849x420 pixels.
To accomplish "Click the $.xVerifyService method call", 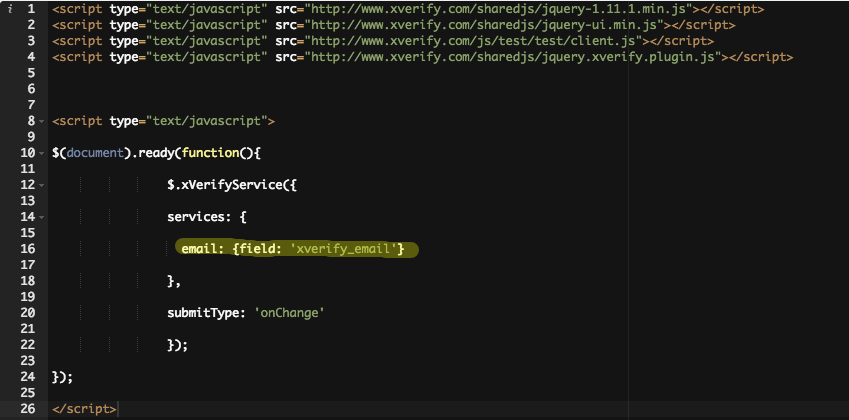I will [226, 185].
